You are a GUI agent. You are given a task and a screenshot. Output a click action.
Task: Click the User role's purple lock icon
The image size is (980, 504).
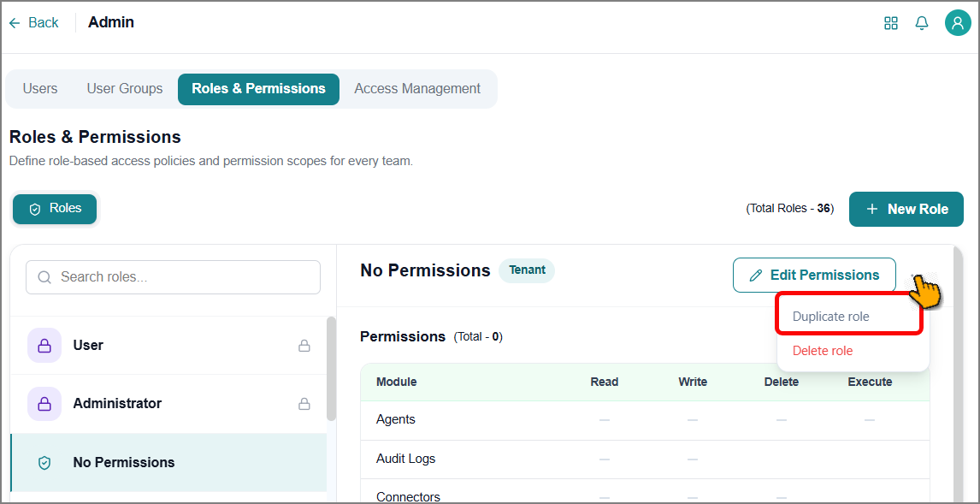point(44,345)
